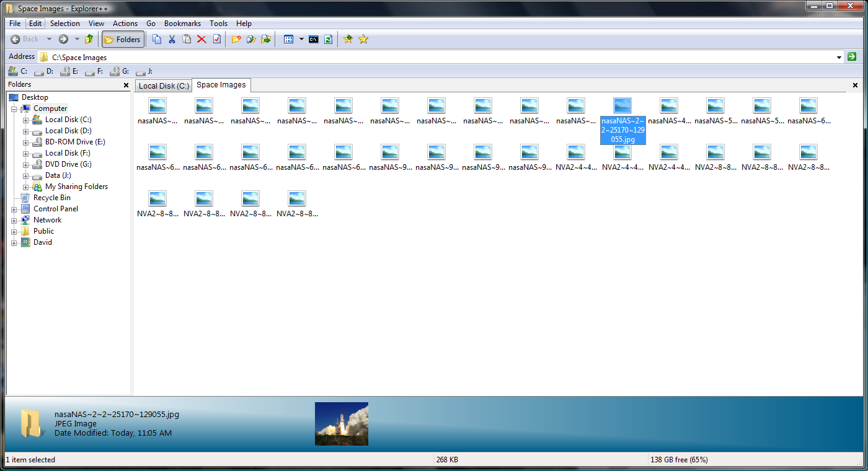Delete the selected file with red X icon
The height and width of the screenshot is (471, 868).
pyautogui.click(x=201, y=39)
